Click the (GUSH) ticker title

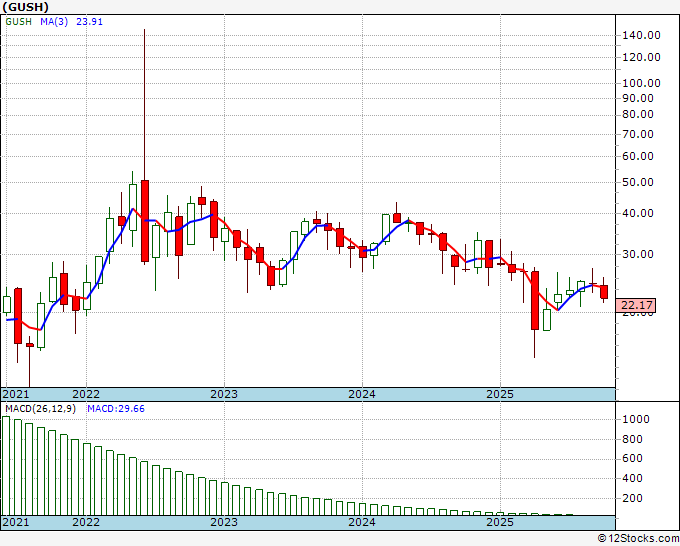[25, 6]
